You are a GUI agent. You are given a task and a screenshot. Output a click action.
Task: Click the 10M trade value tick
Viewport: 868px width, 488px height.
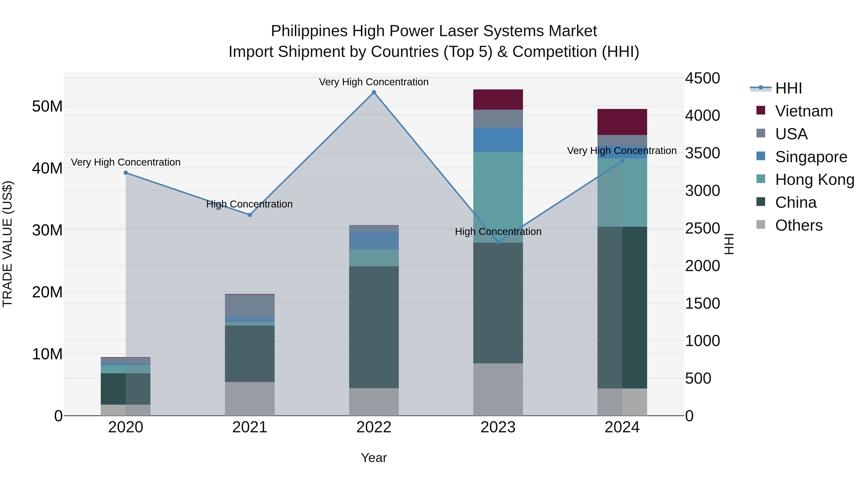click(x=47, y=354)
